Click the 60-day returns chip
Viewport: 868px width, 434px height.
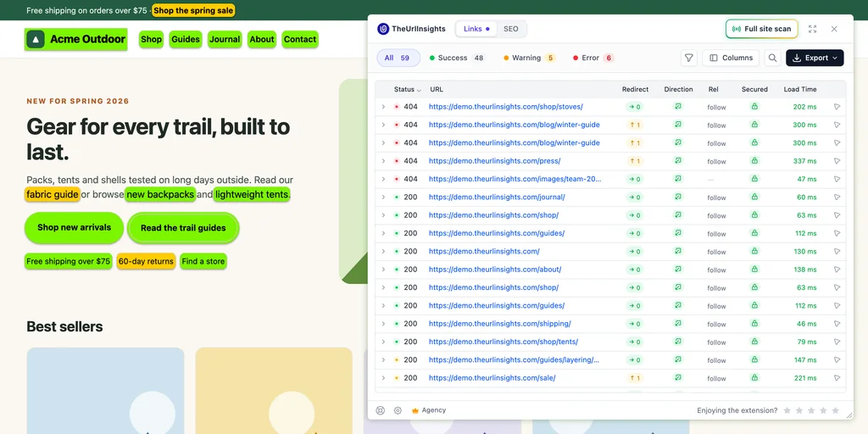click(x=146, y=261)
